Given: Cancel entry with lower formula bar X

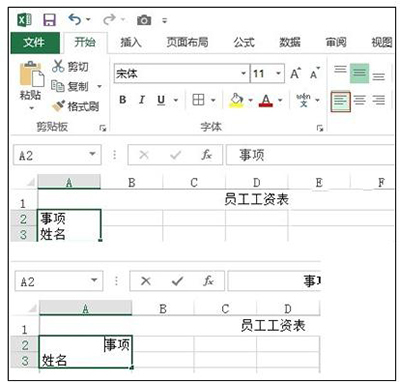Looking at the screenshot, I should point(146,281).
